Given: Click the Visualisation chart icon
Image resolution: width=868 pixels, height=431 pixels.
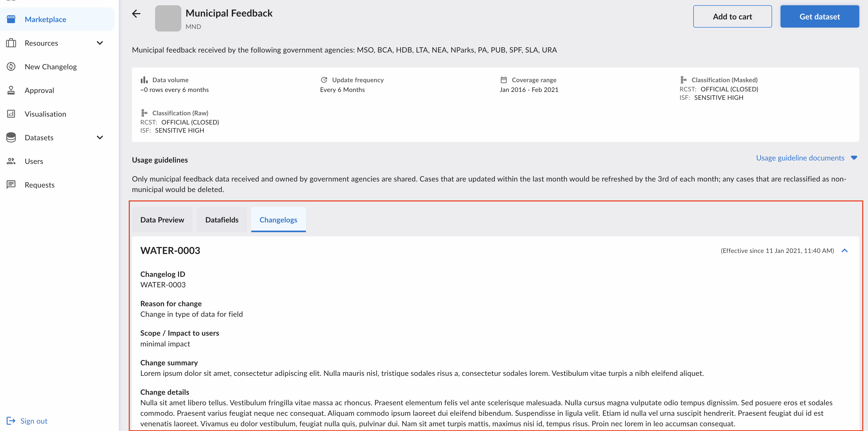Looking at the screenshot, I should click(11, 114).
